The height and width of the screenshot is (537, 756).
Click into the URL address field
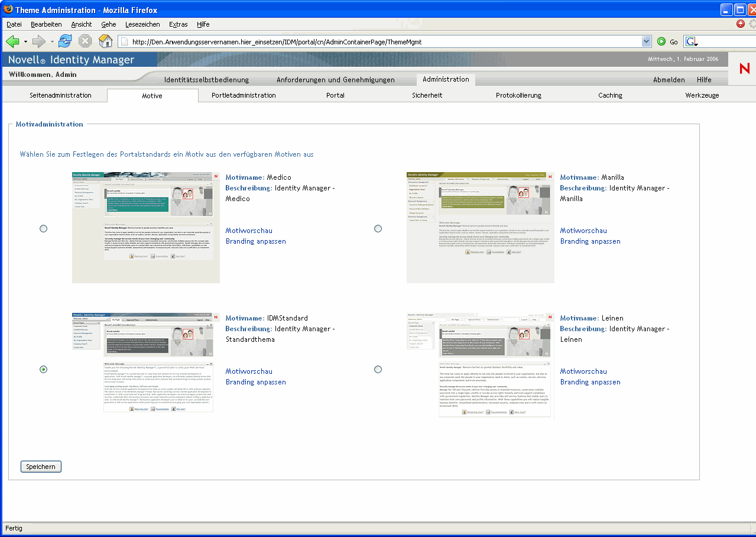click(x=385, y=42)
